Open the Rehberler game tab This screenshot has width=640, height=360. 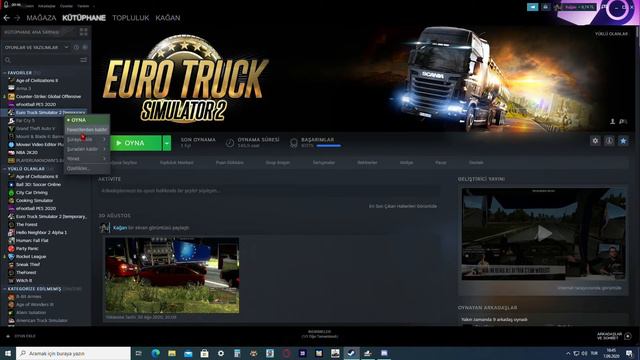pos(367,162)
